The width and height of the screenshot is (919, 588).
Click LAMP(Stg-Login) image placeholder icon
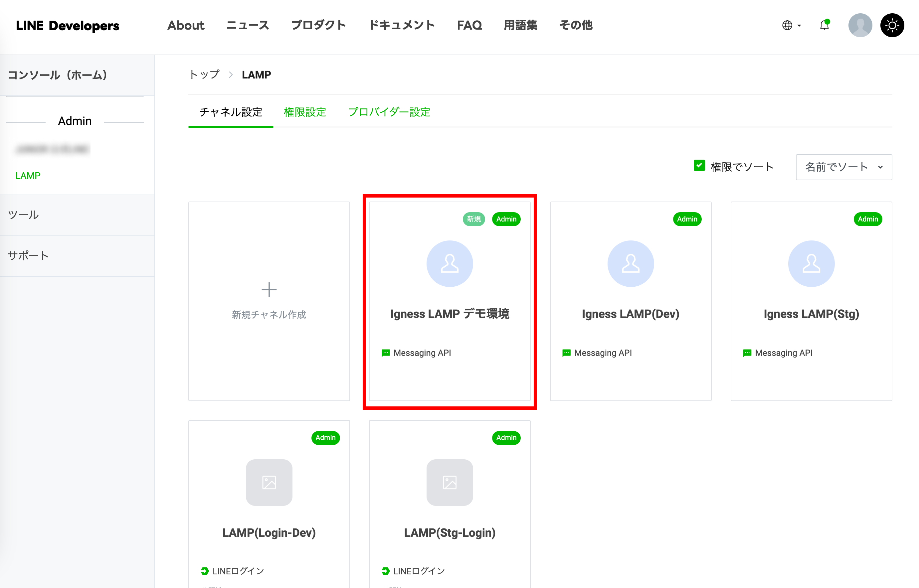(450, 482)
